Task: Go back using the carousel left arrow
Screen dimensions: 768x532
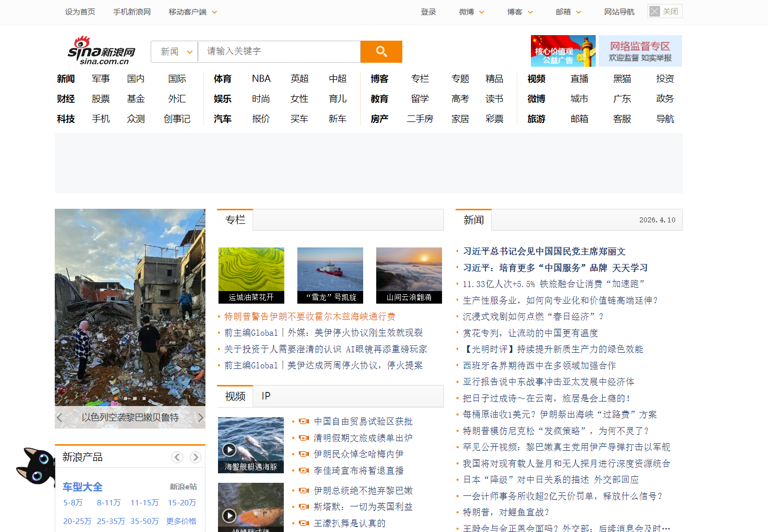Action: click(x=59, y=417)
